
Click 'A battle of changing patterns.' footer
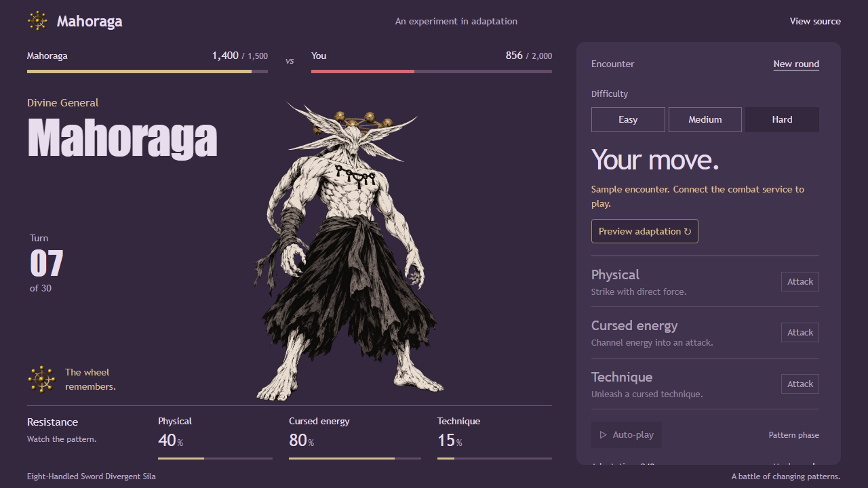786,476
